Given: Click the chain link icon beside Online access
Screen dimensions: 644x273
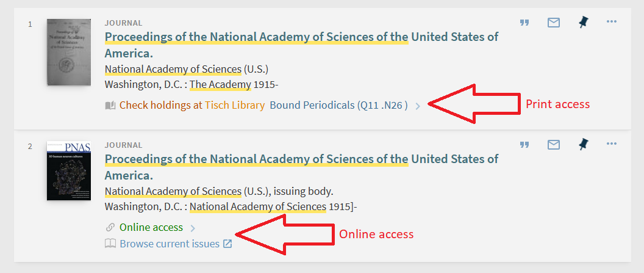Looking at the screenshot, I should pos(110,227).
